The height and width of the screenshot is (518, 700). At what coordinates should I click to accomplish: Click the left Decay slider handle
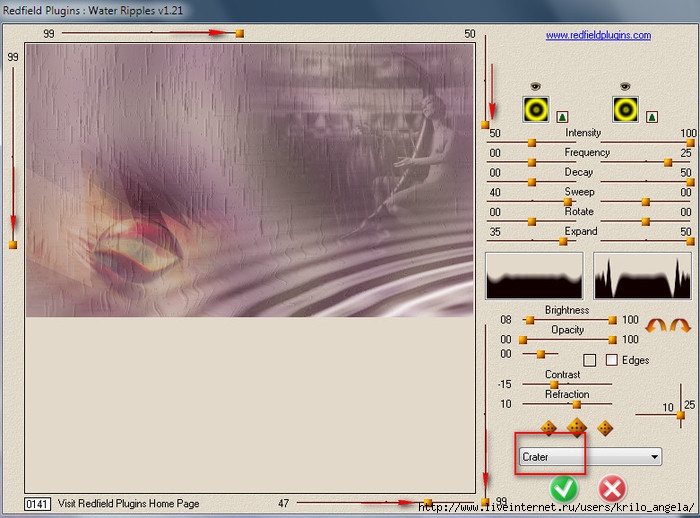[x=532, y=182]
